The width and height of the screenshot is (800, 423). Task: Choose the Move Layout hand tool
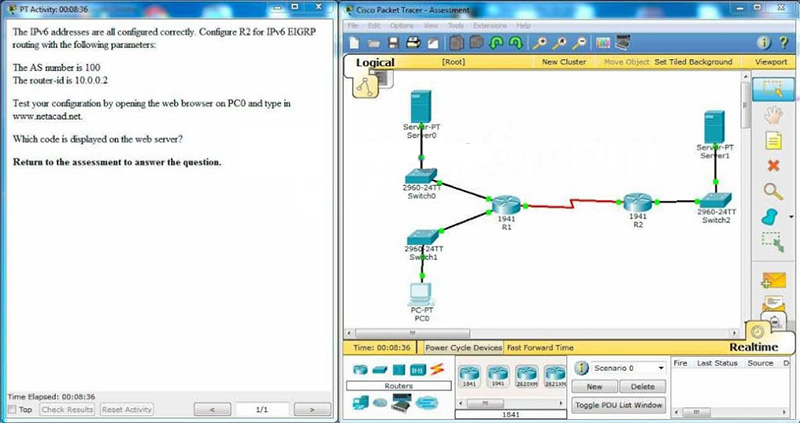(773, 116)
